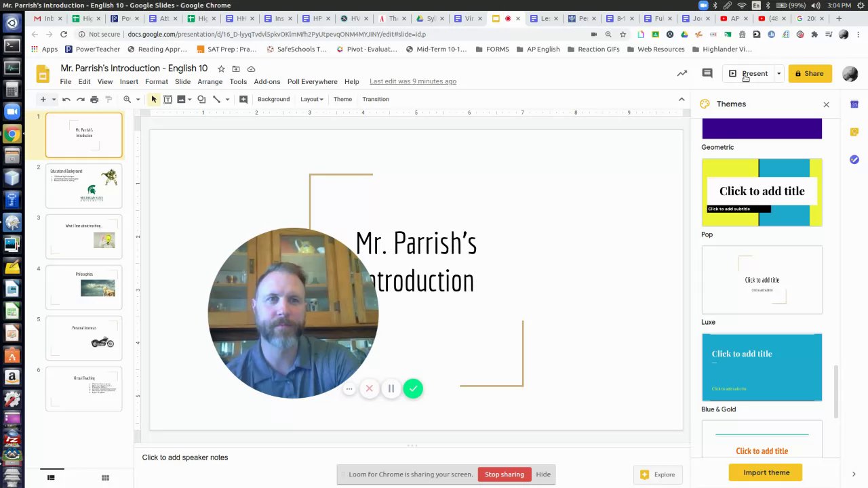Image resolution: width=868 pixels, height=488 pixels.
Task: Open the activity dashboard trend icon
Action: pyautogui.click(x=682, y=73)
